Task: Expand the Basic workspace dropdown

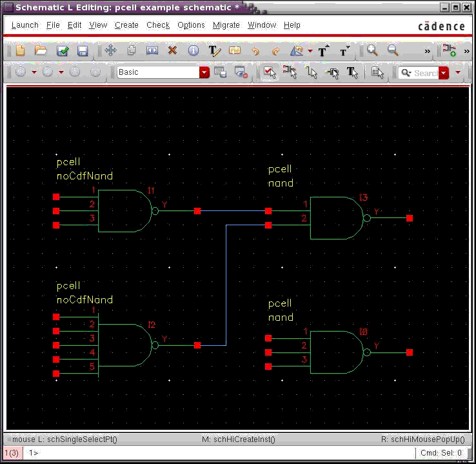Action: pos(204,73)
